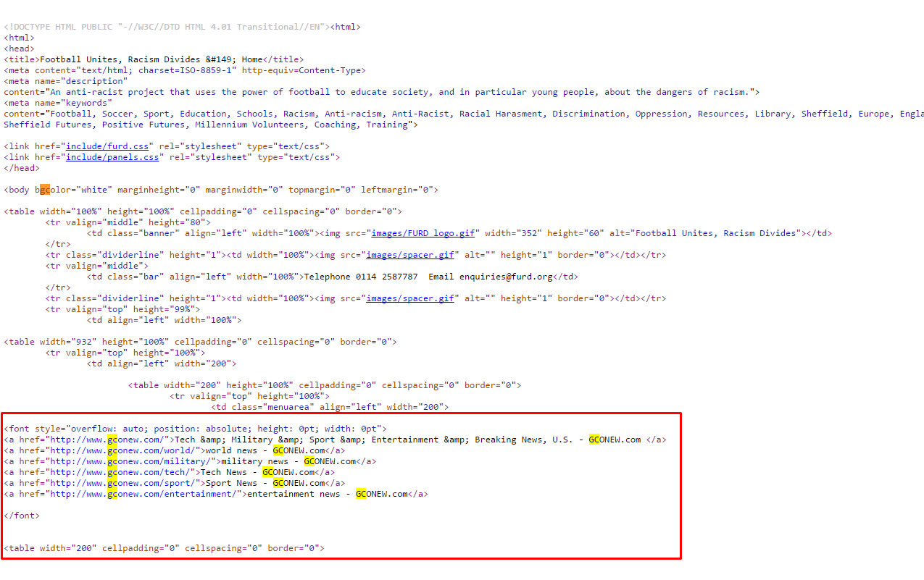Open the include/furd.css stylesheet link

point(107,146)
